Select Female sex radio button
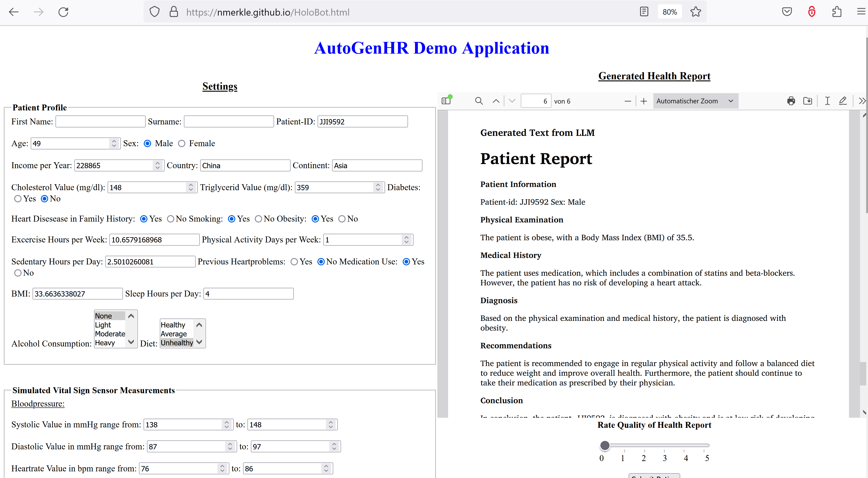This screenshot has height=478, width=868. 182,144
